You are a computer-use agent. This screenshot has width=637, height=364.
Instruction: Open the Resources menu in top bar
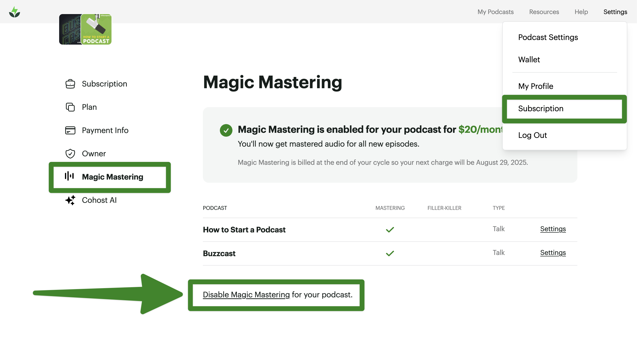(x=544, y=12)
